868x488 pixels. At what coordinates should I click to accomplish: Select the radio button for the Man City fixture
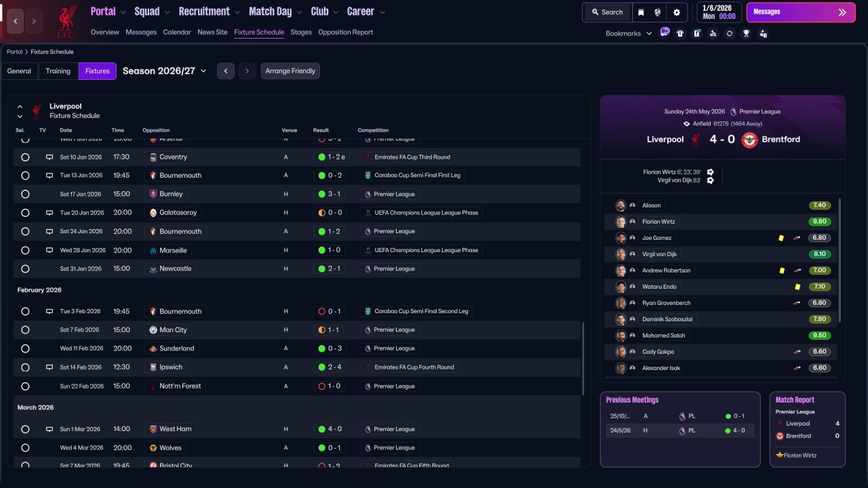click(25, 330)
